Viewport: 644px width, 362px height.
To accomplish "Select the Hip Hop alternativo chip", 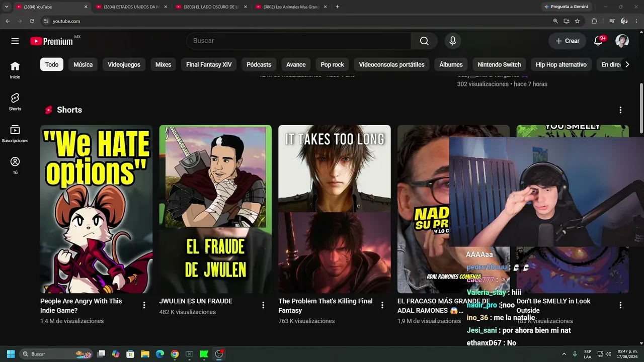I will click(561, 64).
